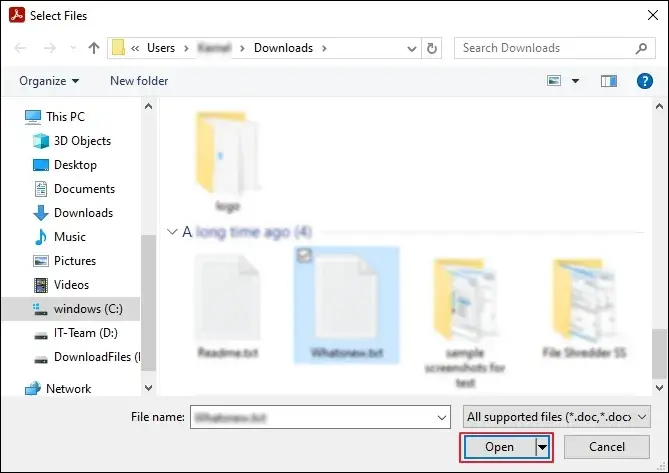Select the logo folder thumbnail
This screenshot has height=473, width=669.
click(228, 162)
